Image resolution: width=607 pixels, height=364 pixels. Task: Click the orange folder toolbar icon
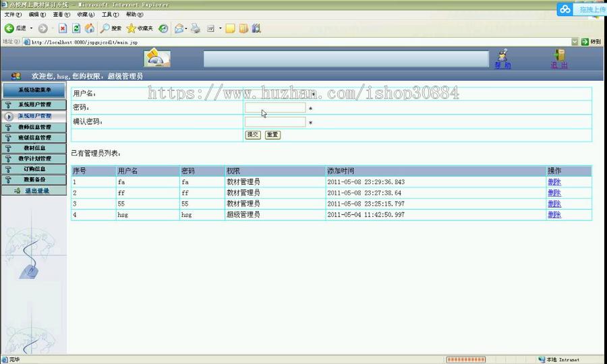(x=243, y=28)
